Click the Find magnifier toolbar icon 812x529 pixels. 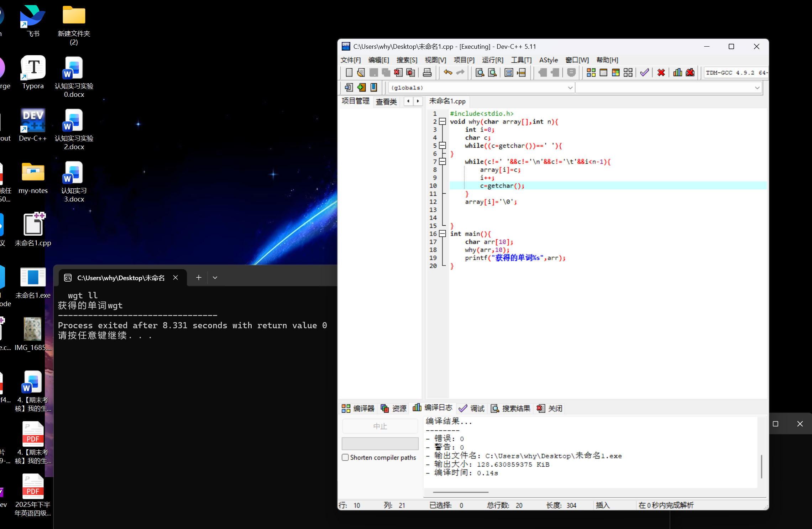[480, 73]
